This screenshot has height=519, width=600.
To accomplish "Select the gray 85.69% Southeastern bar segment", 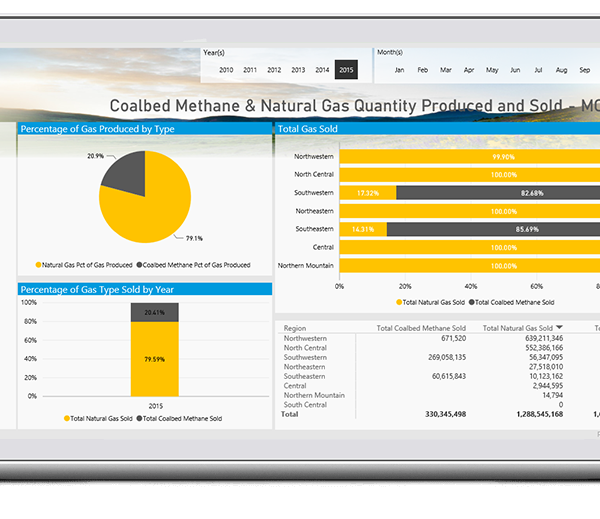I will coord(493,229).
